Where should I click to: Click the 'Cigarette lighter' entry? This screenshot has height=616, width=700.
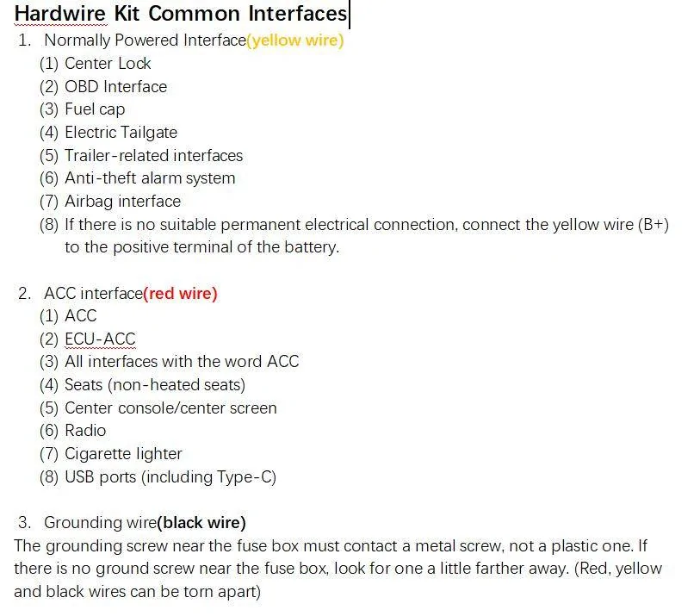[123, 454]
